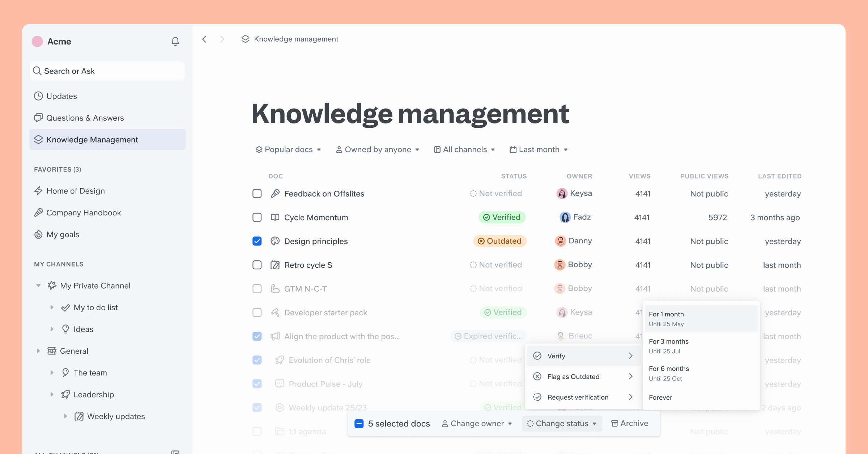
Task: Open Knowledge Management in sidebar
Action: click(x=107, y=139)
